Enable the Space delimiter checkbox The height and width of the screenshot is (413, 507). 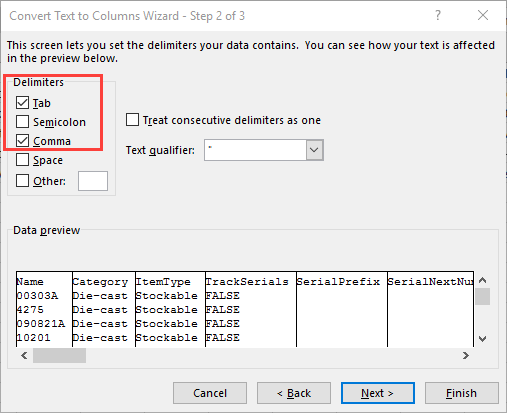tap(22, 160)
